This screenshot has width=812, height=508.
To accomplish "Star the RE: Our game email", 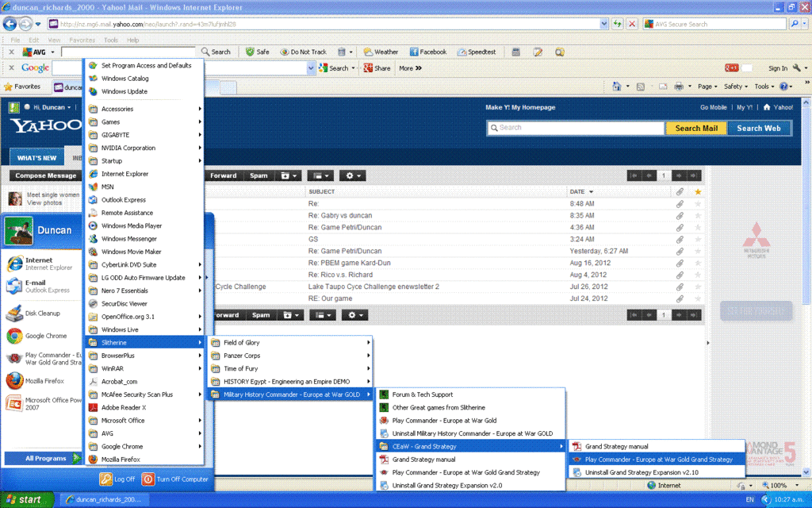I will (698, 298).
